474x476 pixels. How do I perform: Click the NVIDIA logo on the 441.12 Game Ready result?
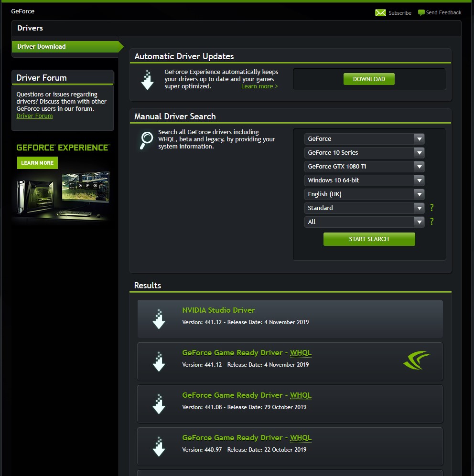coord(417,360)
